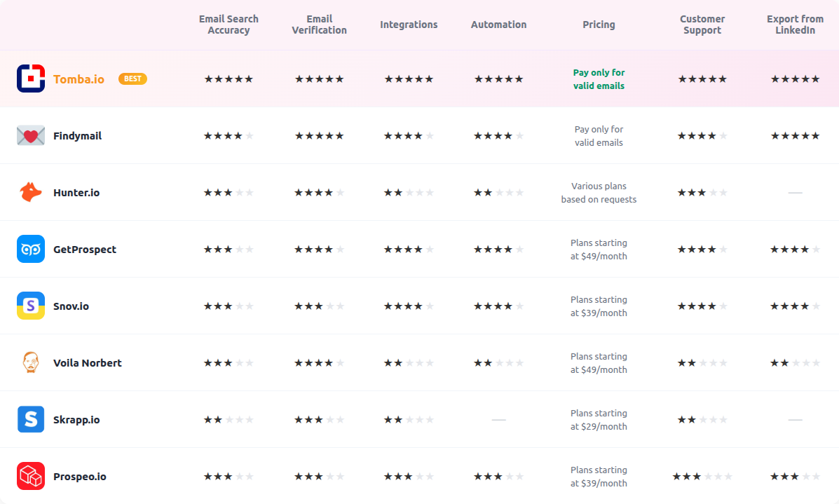This screenshot has width=839, height=504.
Task: Click the Hunter.io fox icon
Action: [x=31, y=192]
